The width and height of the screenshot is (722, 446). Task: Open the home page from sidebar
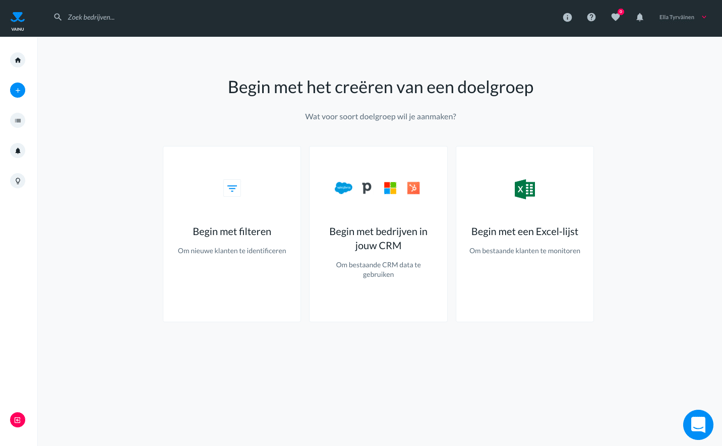point(17,60)
